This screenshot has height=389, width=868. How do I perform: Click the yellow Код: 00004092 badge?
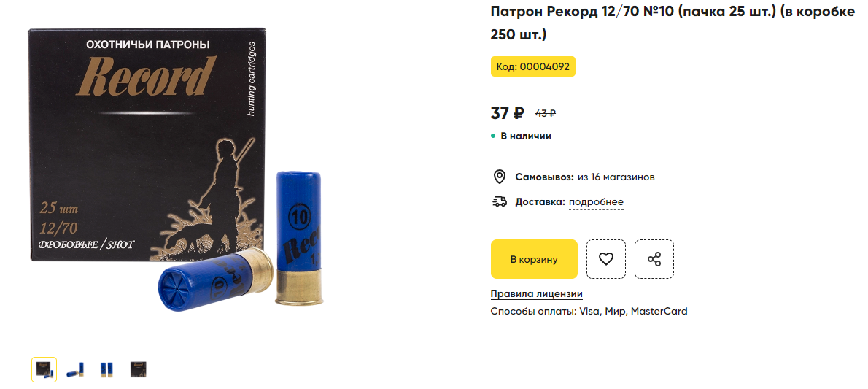[x=533, y=66]
